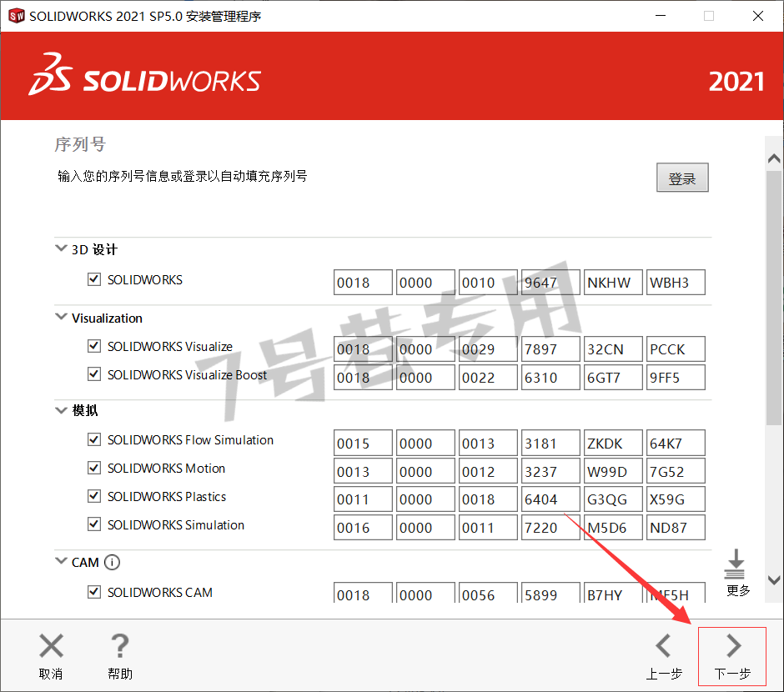
Task: Click Plastics serial field containing 6404
Action: 550,499
